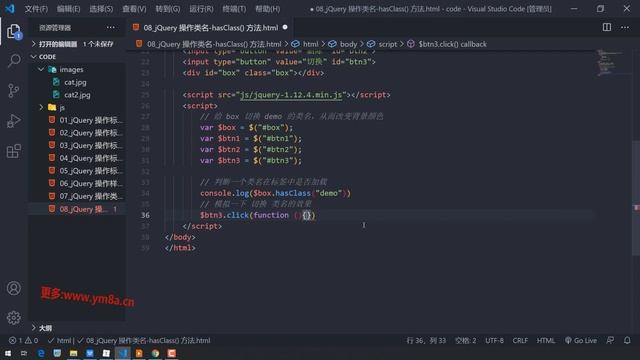Open the editor More Actions ellipsis
Screen dimensions: 640x360
pos(625,27)
